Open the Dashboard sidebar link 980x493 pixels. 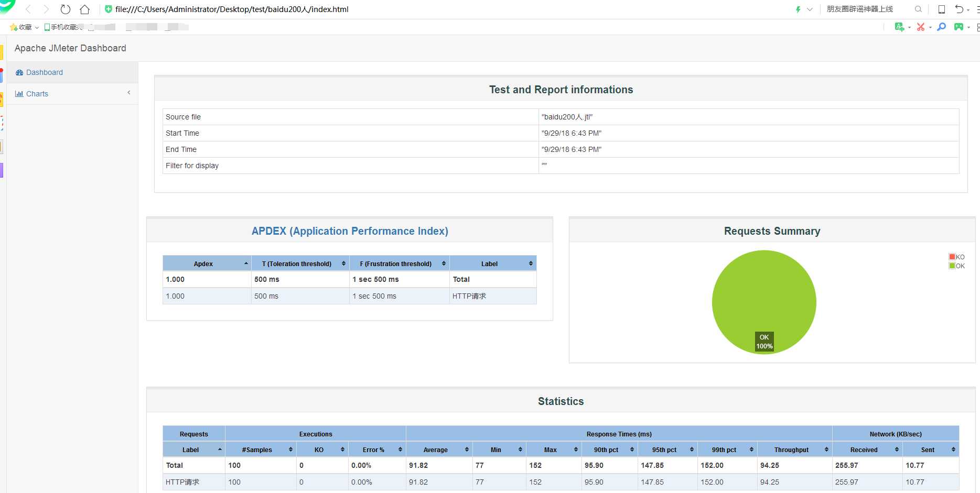(x=45, y=72)
